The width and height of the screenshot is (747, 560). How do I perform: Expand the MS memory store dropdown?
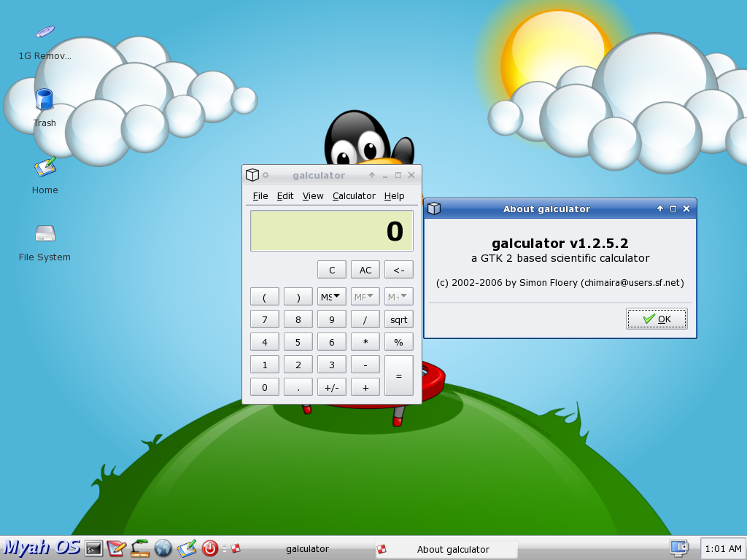coord(332,297)
